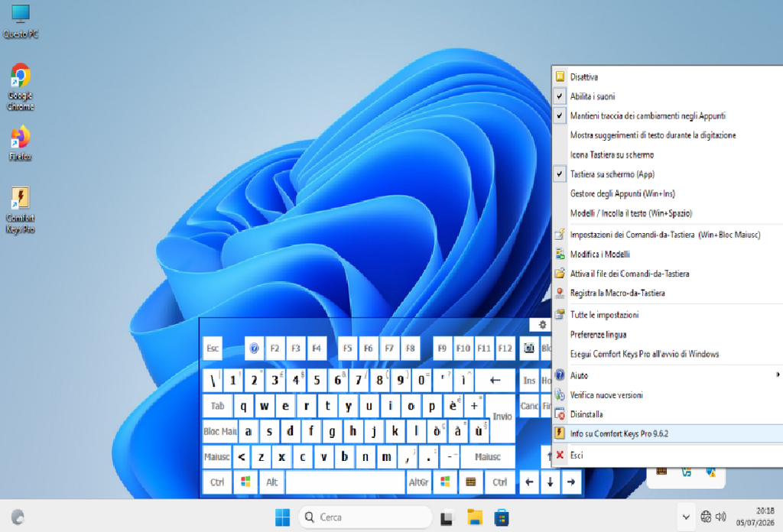Click the on-screen keyboard spacebar
The image size is (783, 532).
point(345,482)
